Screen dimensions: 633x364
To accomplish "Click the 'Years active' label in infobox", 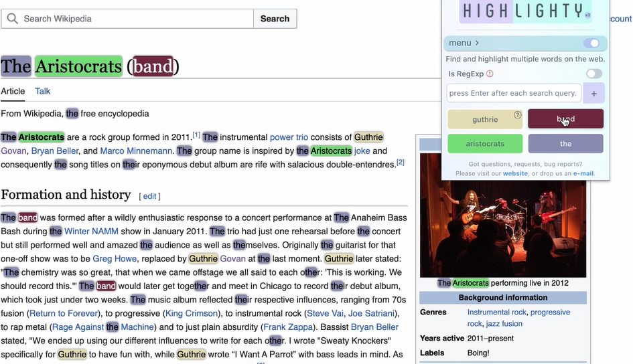I will 442,338.
